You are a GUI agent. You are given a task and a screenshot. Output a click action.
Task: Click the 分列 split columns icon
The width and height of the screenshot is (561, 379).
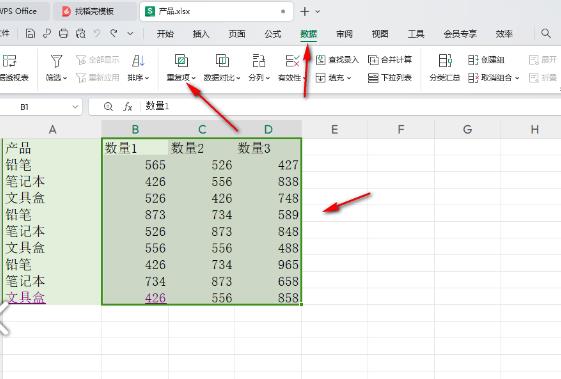pos(259,61)
